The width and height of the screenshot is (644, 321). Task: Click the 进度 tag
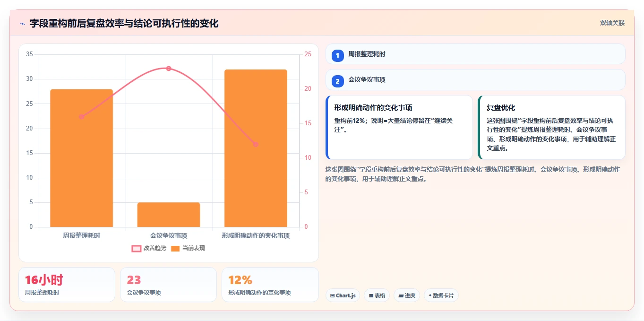(407, 295)
